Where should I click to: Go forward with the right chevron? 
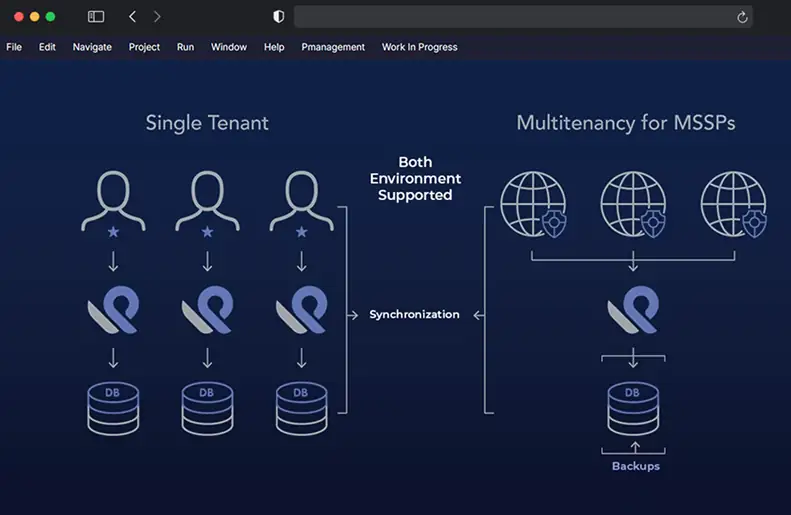click(157, 17)
